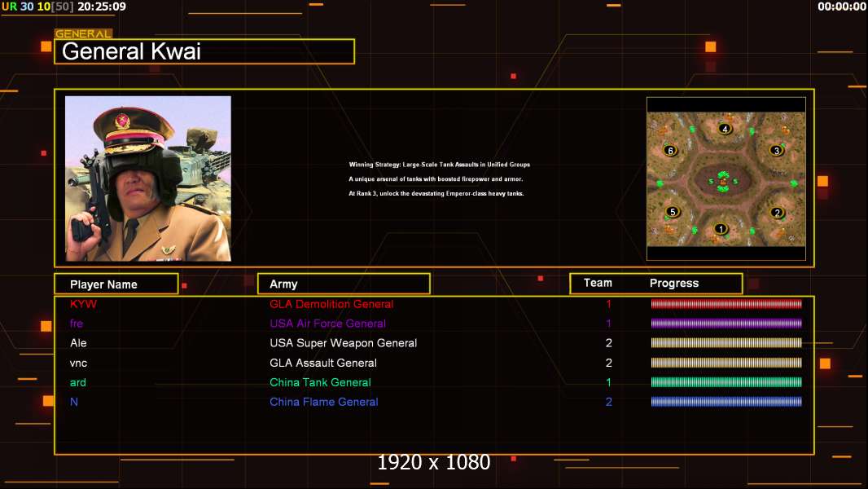Click fre's purple loading progress bar
This screenshot has height=489, width=868.
(726, 323)
